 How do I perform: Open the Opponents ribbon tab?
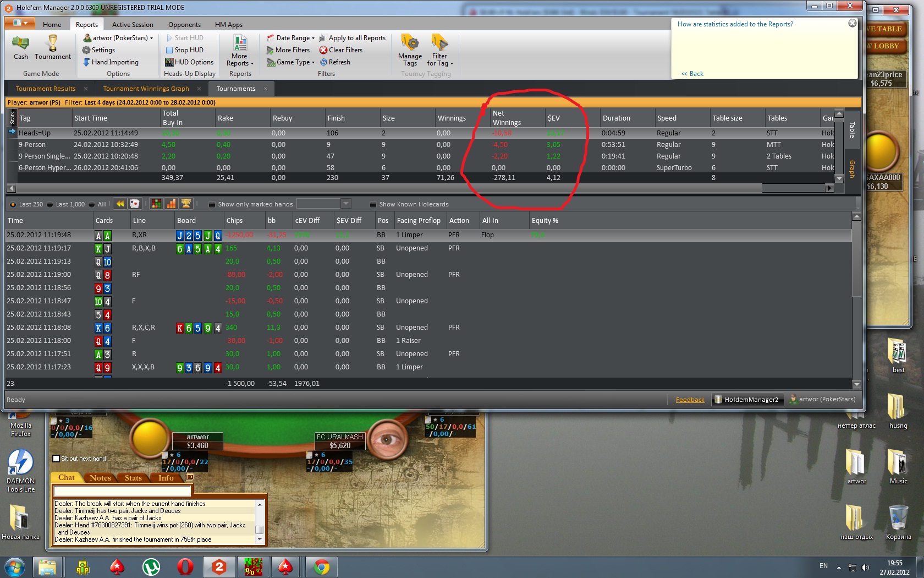point(184,25)
